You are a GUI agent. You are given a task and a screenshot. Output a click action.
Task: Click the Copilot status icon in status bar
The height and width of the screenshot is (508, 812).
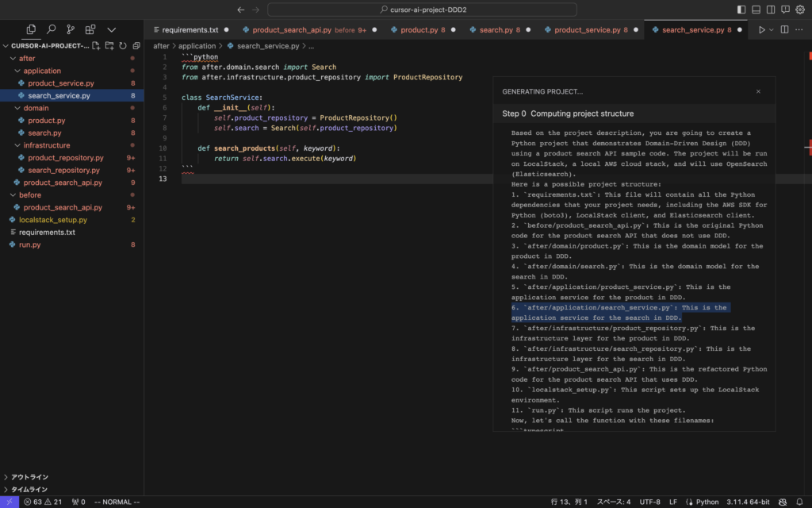click(783, 502)
